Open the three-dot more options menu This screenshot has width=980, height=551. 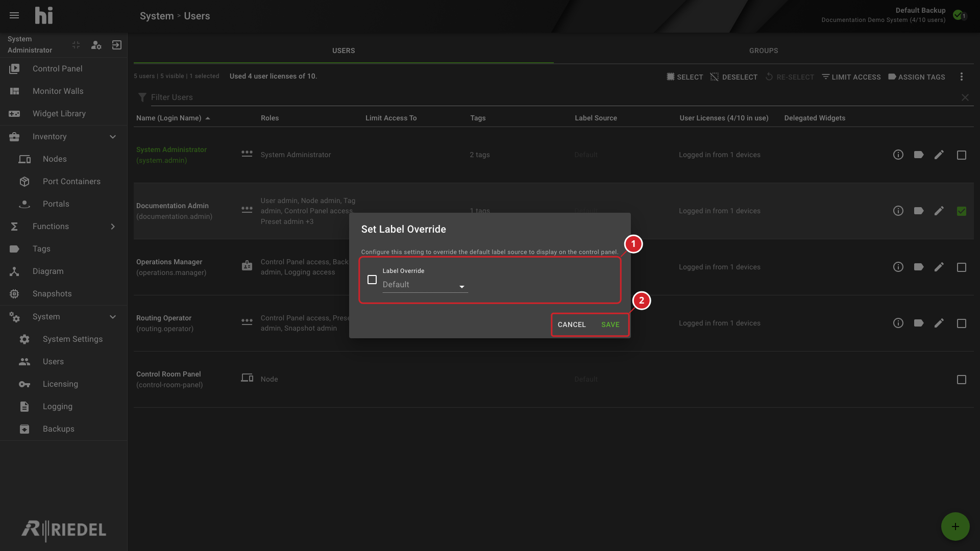pos(962,77)
